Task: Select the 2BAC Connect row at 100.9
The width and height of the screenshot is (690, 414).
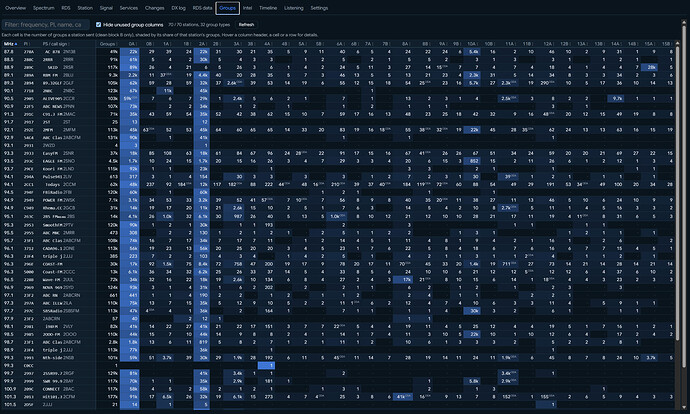Action: [338, 389]
